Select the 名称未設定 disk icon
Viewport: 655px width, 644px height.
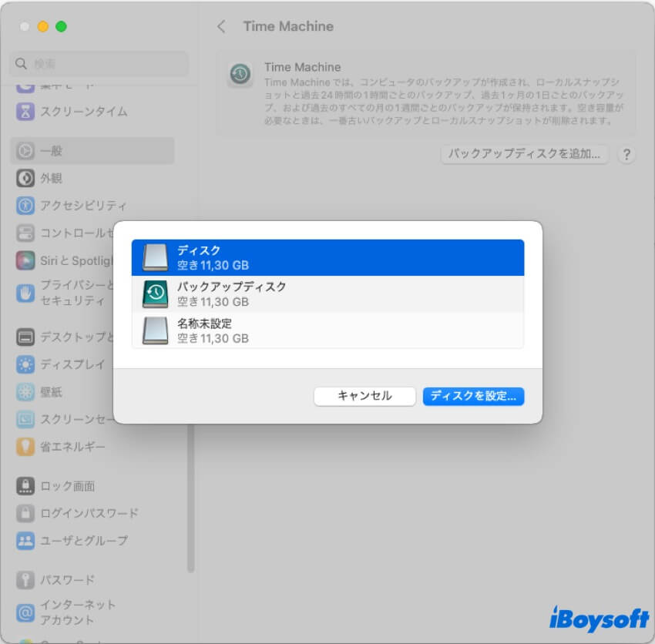155,330
